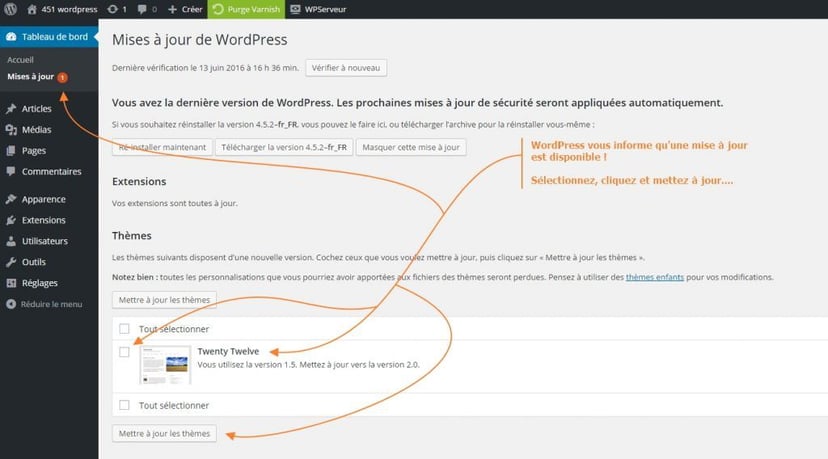
Task: Open the Articles menu in sidebar
Action: click(36, 109)
